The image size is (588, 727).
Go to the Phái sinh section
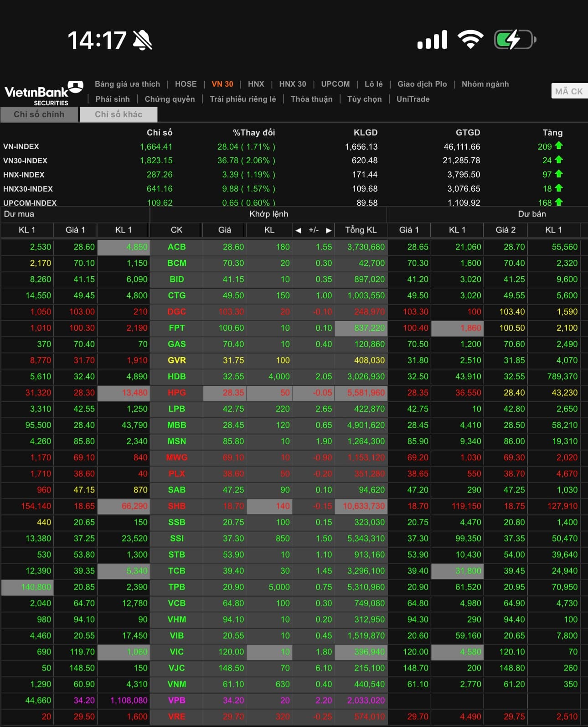click(x=113, y=99)
